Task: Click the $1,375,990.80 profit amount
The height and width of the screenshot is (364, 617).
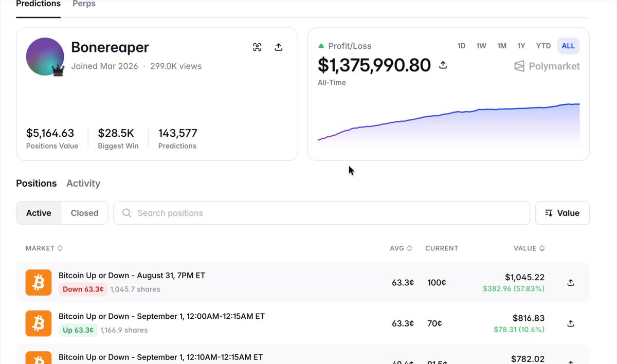Action: pos(374,65)
